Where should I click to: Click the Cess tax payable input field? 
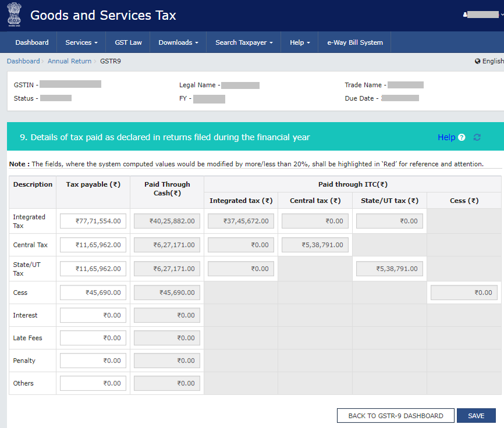click(93, 293)
